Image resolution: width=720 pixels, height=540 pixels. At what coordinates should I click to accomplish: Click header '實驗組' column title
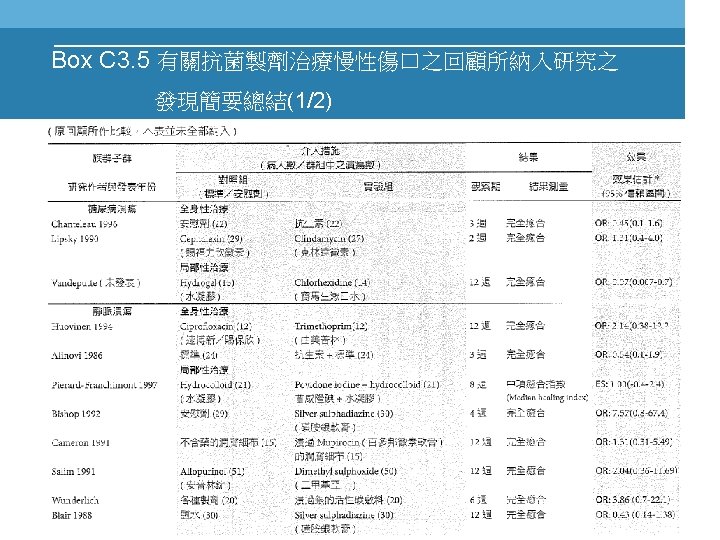click(378, 186)
